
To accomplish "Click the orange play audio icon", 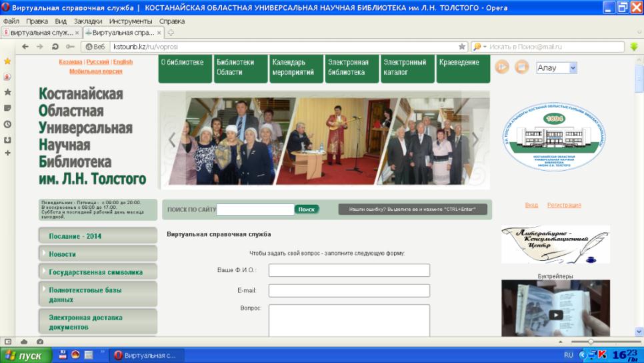I will click(x=502, y=67).
